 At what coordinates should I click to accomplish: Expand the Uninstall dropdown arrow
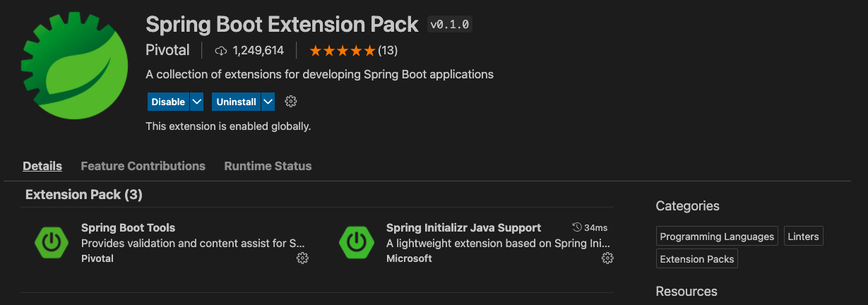point(268,102)
